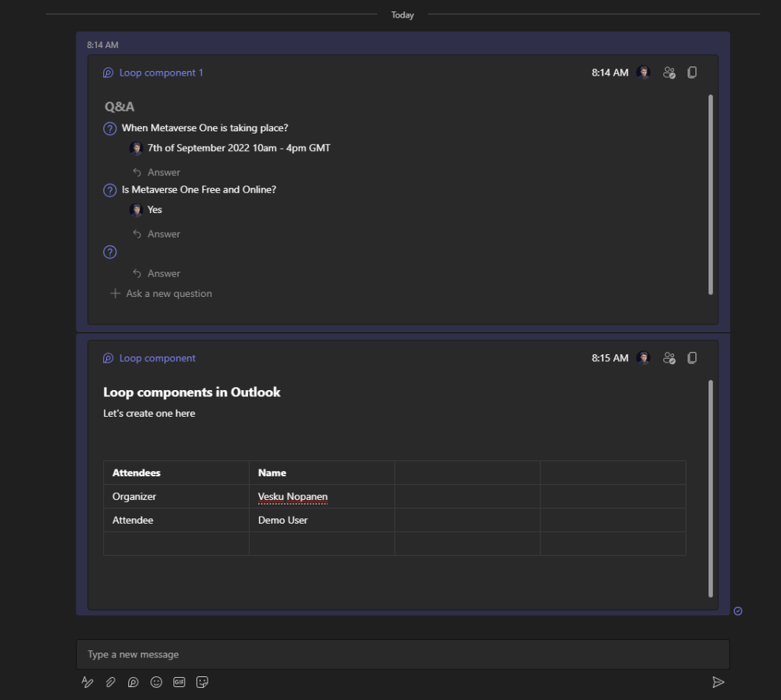Attach a file using the paperclip icon

(111, 682)
